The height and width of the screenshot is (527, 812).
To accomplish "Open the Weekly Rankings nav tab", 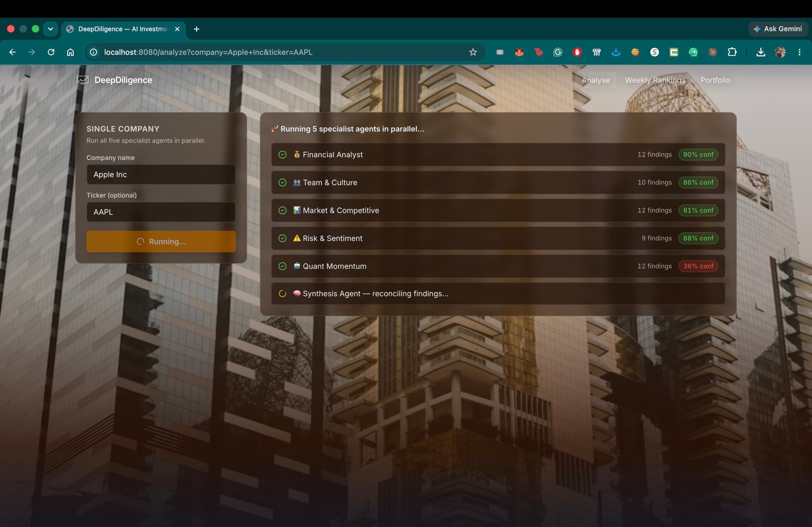I will click(x=655, y=80).
